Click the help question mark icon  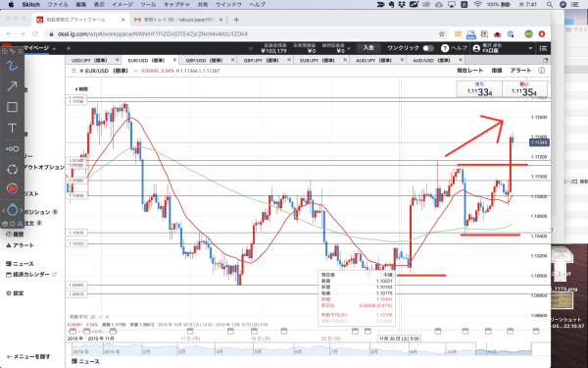click(445, 48)
